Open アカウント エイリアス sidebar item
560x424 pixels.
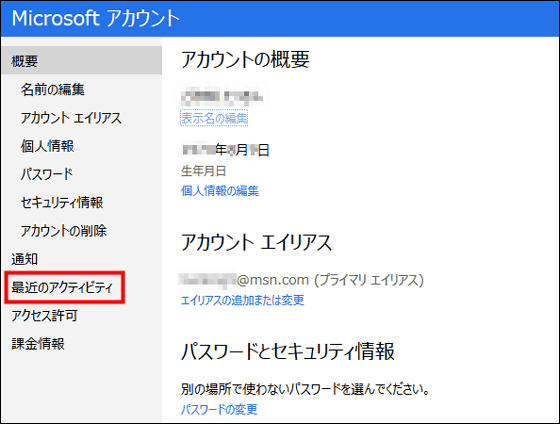[71, 118]
